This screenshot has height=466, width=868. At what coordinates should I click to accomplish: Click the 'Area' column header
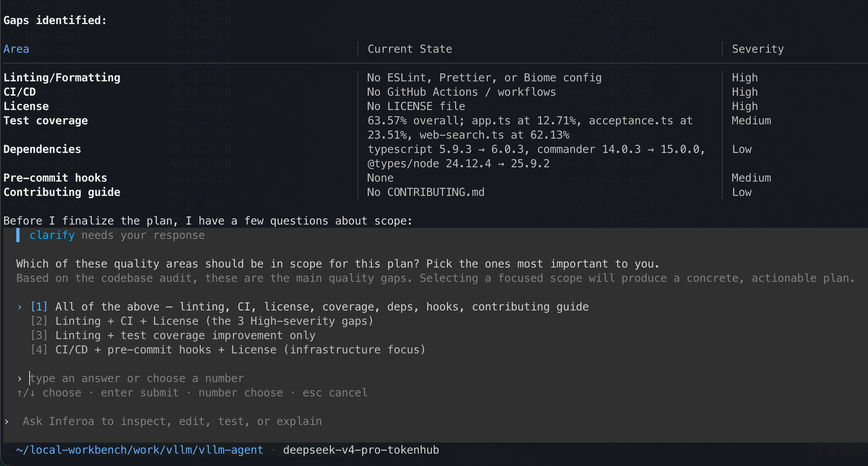click(x=16, y=49)
